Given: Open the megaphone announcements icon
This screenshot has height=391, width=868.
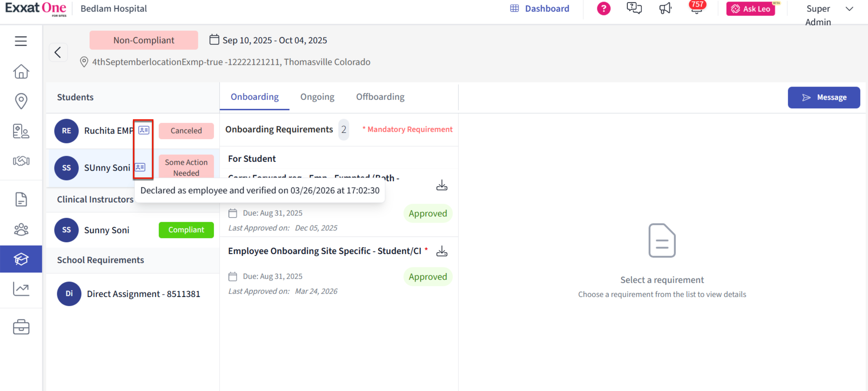Looking at the screenshot, I should 665,8.
